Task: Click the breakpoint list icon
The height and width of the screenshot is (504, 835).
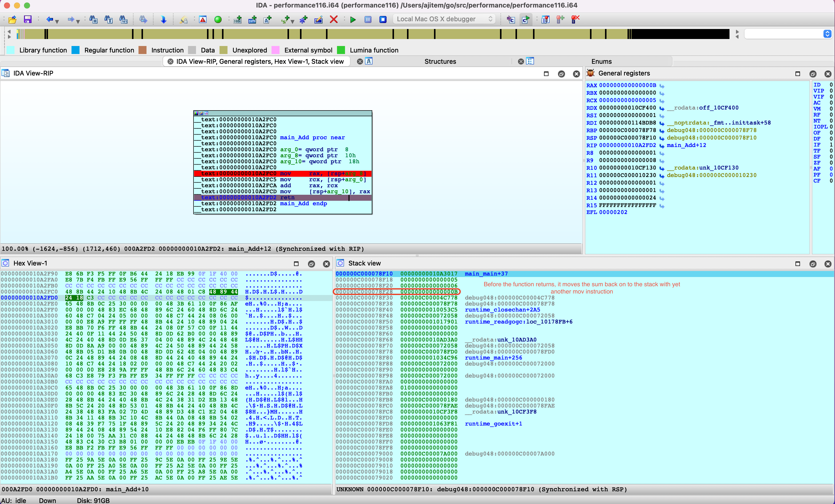Action: point(545,19)
